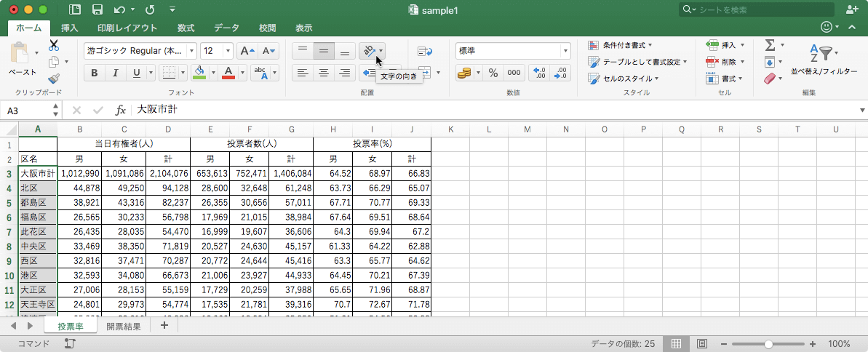Open テーブルとして書式設定 dropdown

637,62
